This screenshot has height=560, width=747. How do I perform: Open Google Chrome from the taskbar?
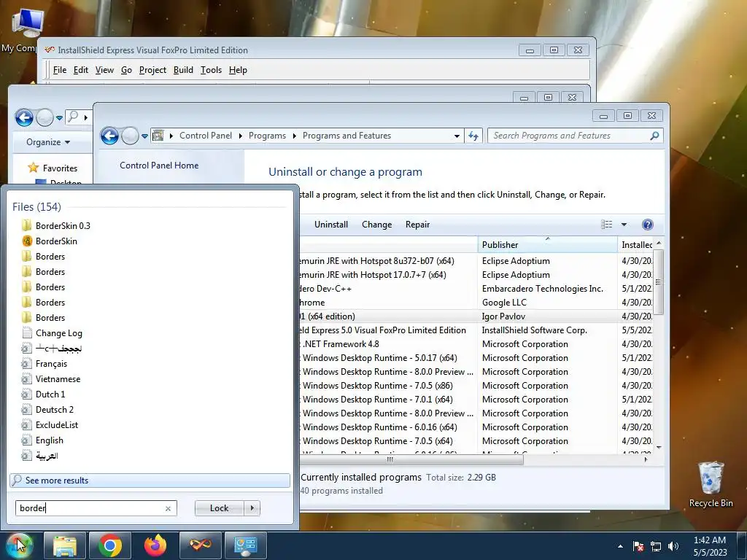click(110, 545)
